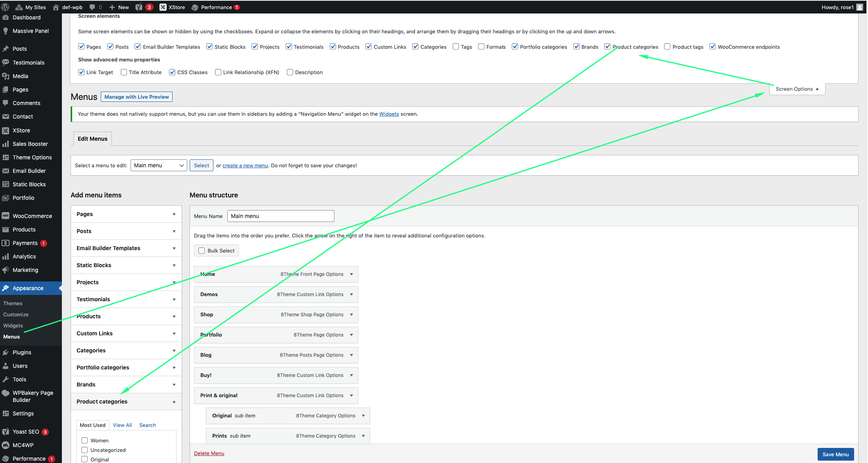Click the Delete Menu link
The height and width of the screenshot is (463, 868).
tap(209, 453)
